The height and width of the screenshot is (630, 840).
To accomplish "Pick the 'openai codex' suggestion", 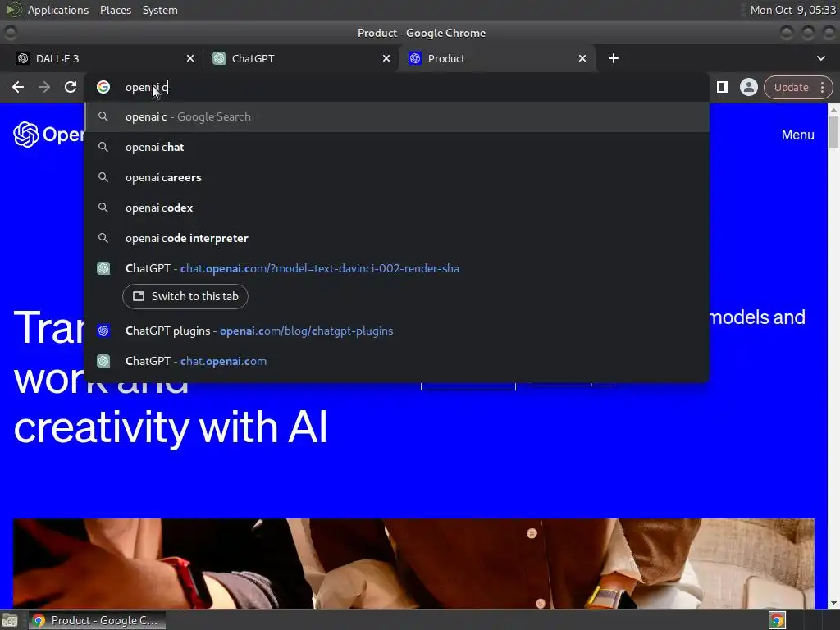I will point(397,208).
